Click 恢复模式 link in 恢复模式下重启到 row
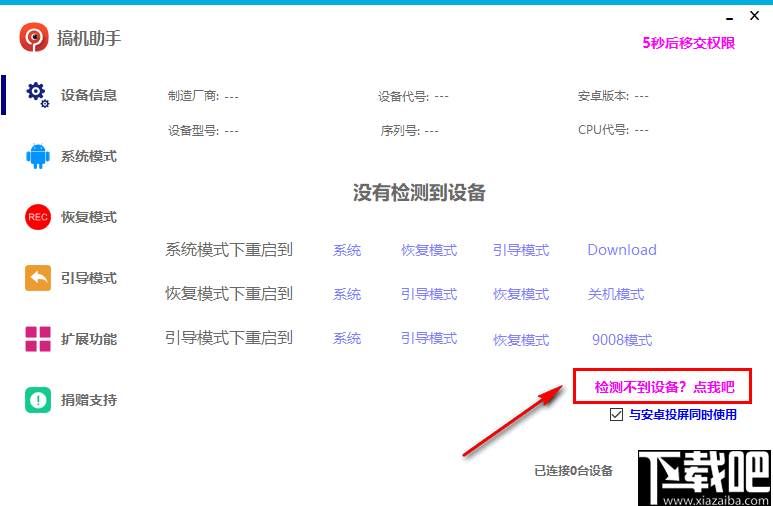The width and height of the screenshot is (773, 506). pyautogui.click(x=521, y=294)
